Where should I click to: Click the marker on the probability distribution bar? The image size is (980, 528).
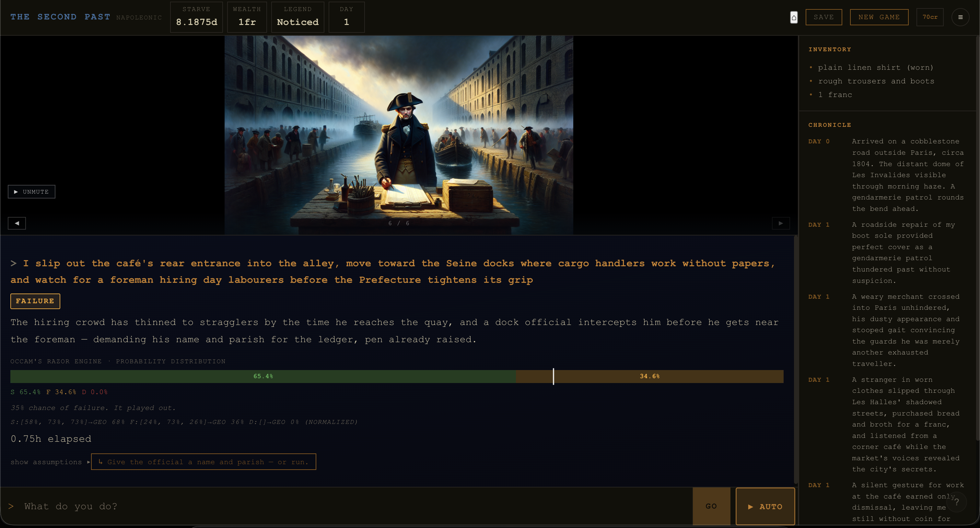(554, 377)
